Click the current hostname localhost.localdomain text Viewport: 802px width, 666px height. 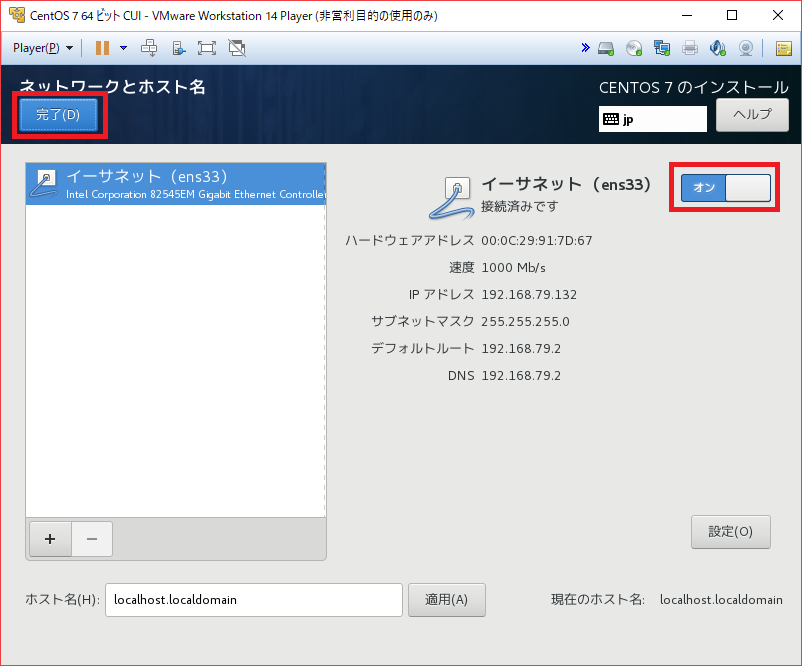[x=721, y=600]
